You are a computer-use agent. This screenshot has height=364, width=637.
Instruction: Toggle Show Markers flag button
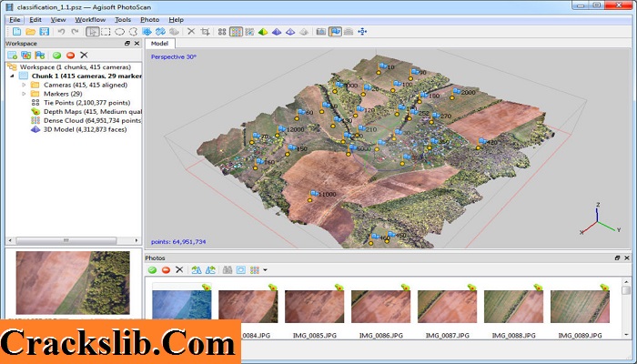(x=335, y=32)
